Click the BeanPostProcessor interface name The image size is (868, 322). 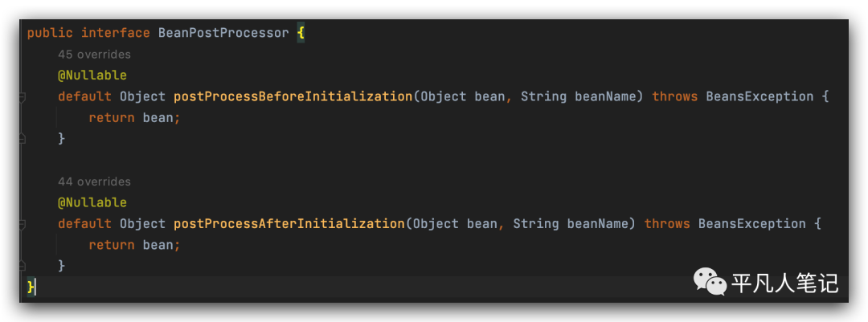(x=223, y=33)
